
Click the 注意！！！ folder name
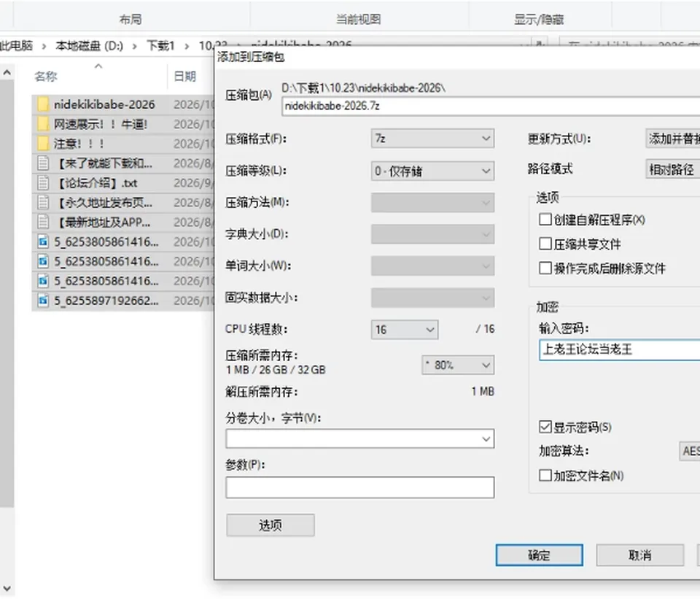click(x=79, y=144)
